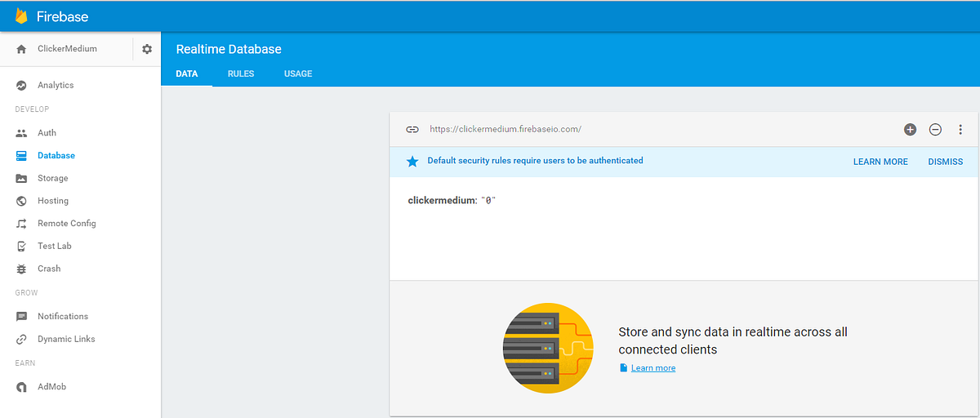Open Notifications in sidebar

tap(63, 316)
